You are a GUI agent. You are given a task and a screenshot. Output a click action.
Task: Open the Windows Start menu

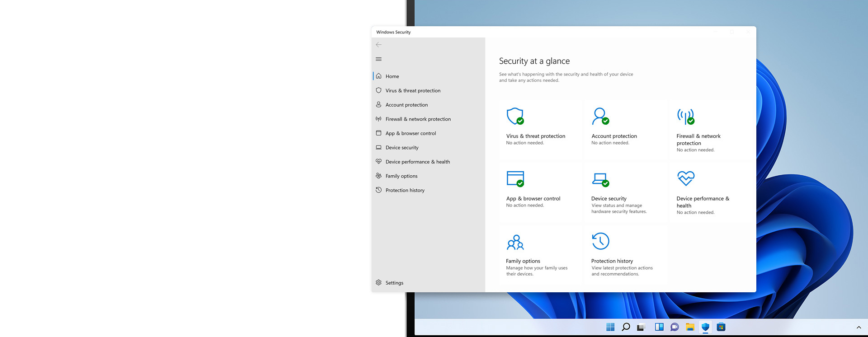click(x=610, y=327)
